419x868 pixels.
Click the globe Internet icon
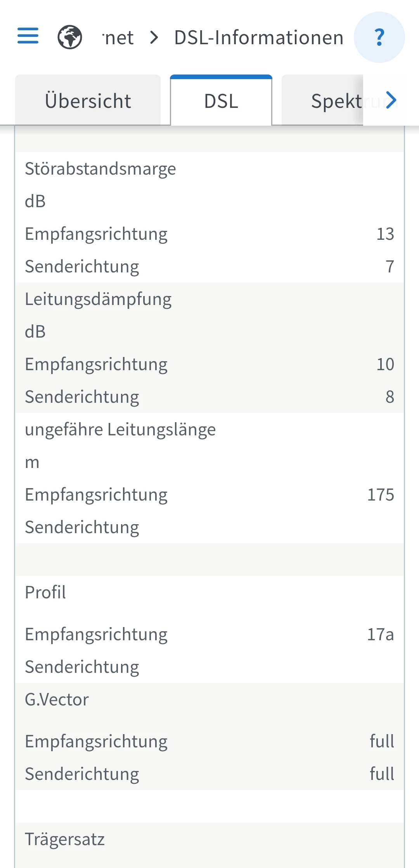pos(70,37)
